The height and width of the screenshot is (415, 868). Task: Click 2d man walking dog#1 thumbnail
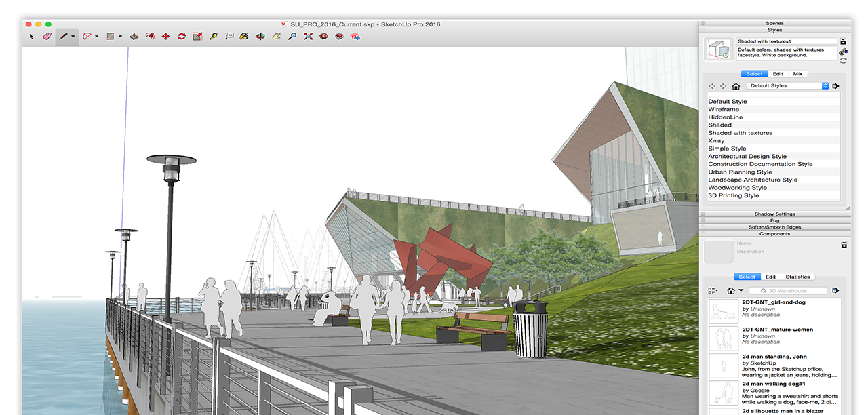click(724, 393)
